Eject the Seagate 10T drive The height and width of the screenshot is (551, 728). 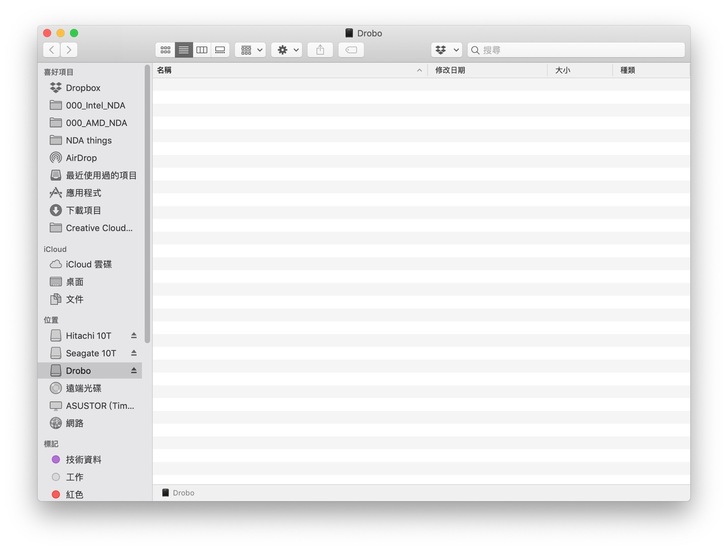click(134, 353)
